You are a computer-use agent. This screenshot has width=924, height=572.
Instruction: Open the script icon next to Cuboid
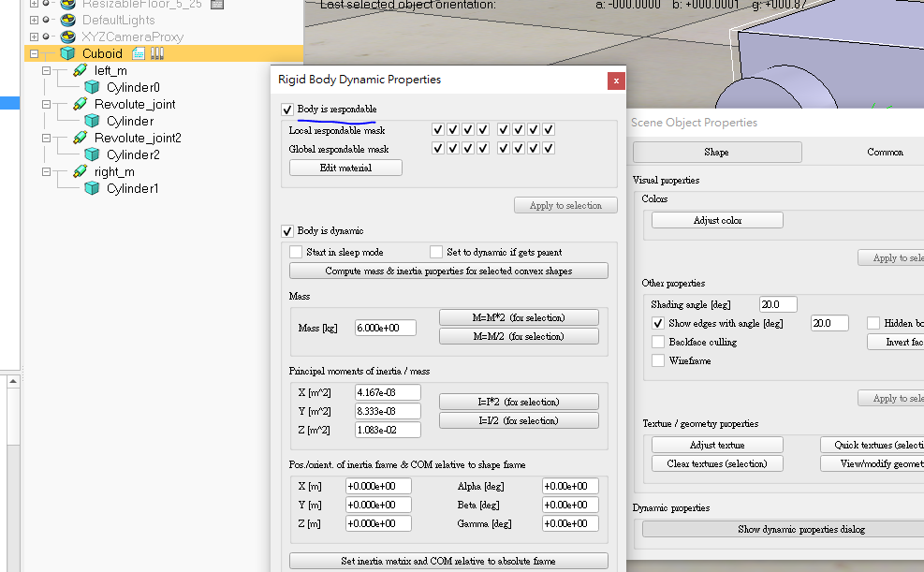point(139,53)
